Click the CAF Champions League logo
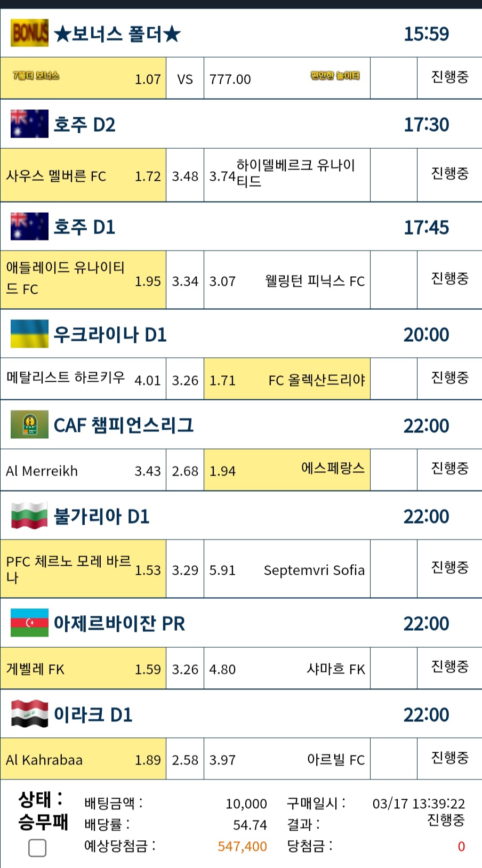 29,424
